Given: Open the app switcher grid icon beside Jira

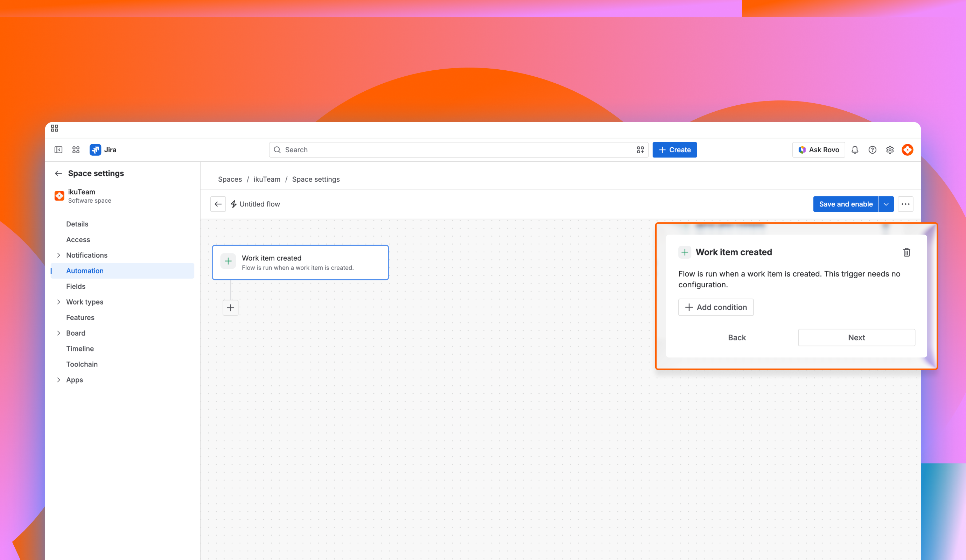Looking at the screenshot, I should 76,150.
